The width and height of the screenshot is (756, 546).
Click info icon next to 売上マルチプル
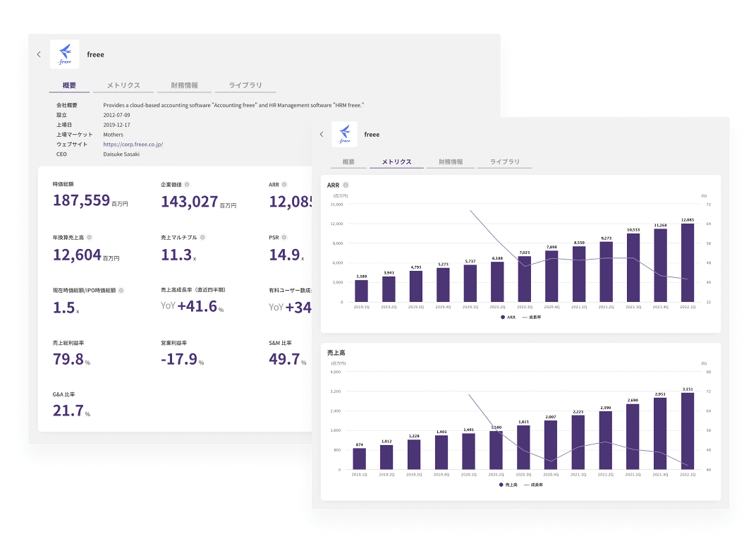[202, 237]
